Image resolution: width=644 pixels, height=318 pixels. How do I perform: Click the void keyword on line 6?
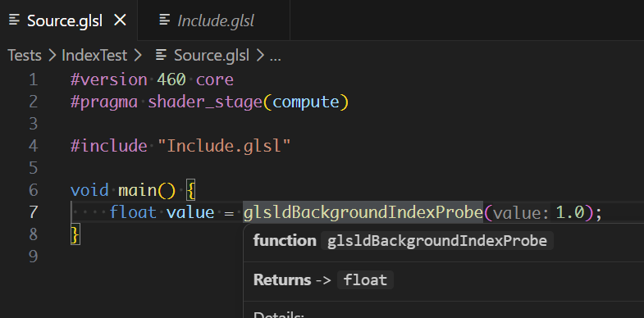pyautogui.click(x=89, y=190)
